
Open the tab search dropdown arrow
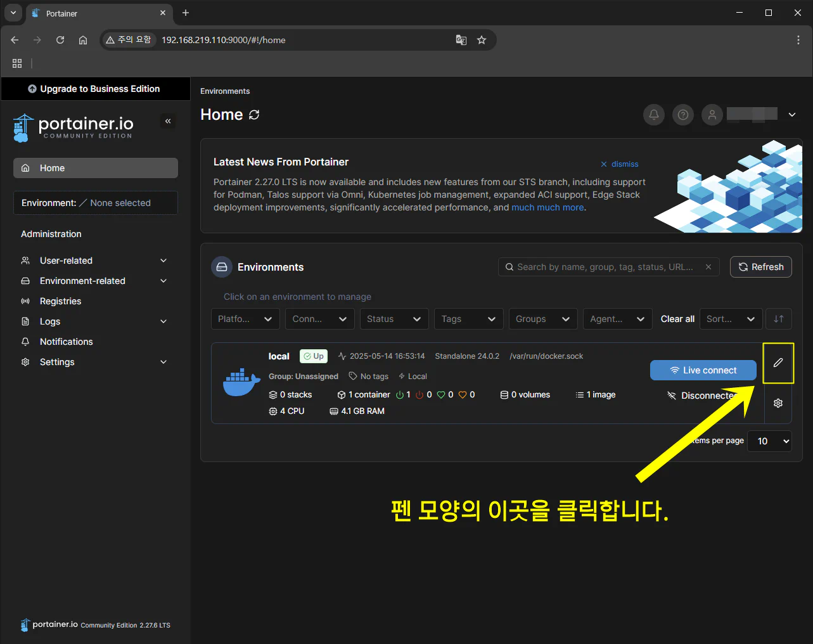pos(13,13)
